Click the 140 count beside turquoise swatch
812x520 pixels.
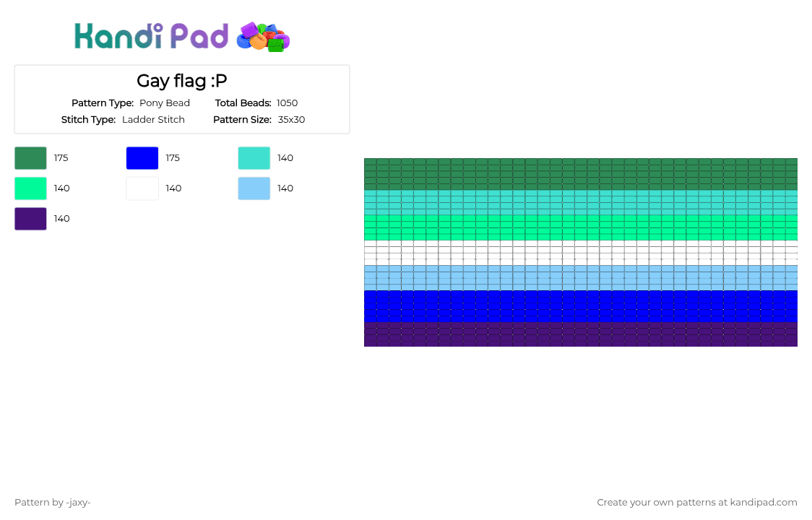point(285,158)
